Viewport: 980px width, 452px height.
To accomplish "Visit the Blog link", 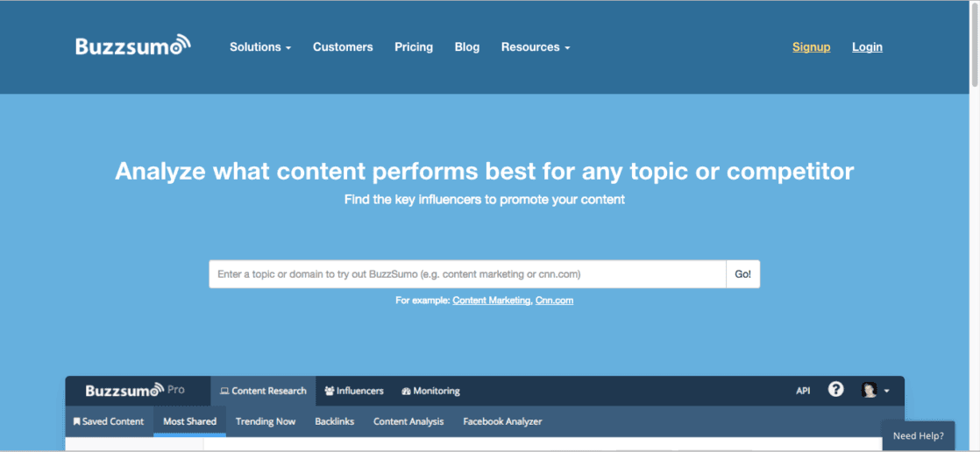I will (467, 46).
